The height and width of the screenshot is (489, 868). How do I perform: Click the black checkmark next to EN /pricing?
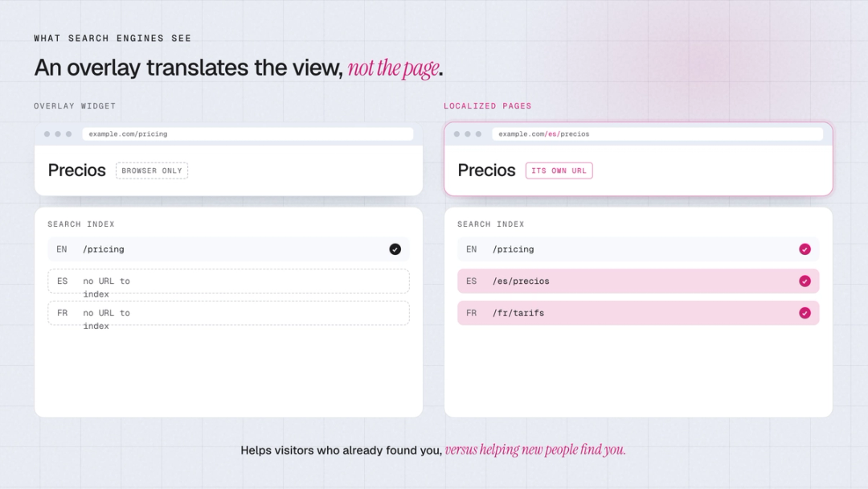(x=395, y=249)
